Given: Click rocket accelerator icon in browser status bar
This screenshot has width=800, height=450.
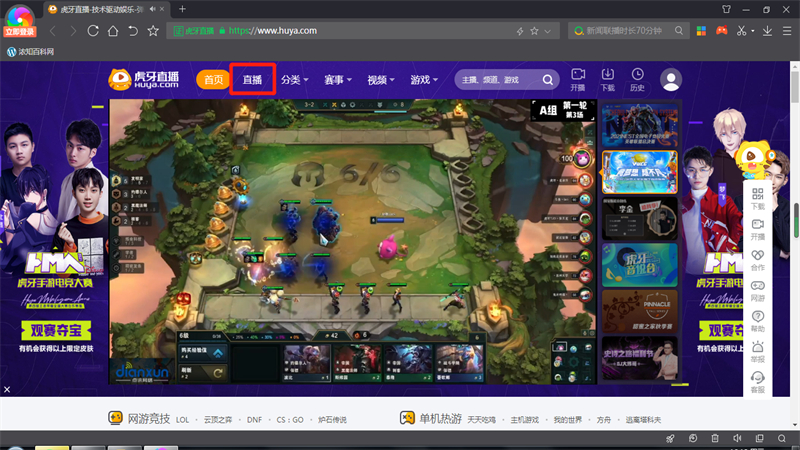Looking at the screenshot, I should (670, 438).
